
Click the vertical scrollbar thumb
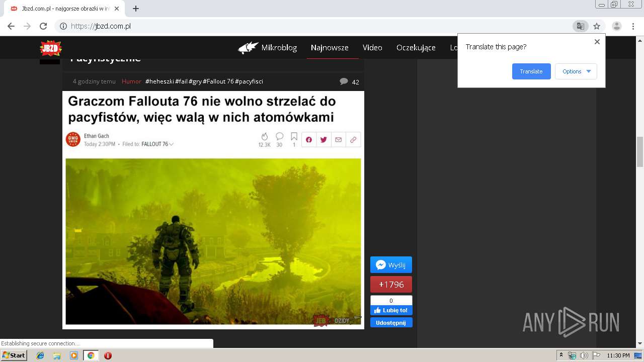pos(640,151)
